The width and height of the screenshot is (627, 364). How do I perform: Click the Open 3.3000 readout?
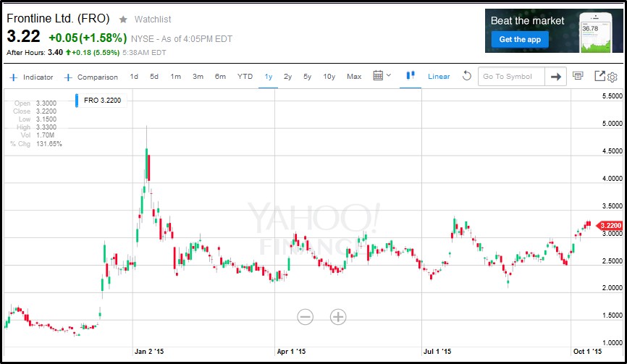coord(35,103)
